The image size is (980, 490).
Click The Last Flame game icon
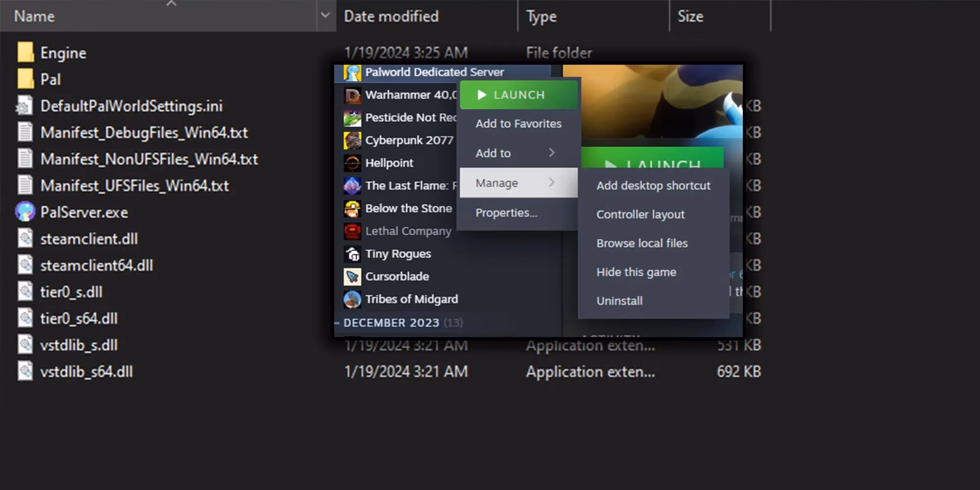[352, 186]
